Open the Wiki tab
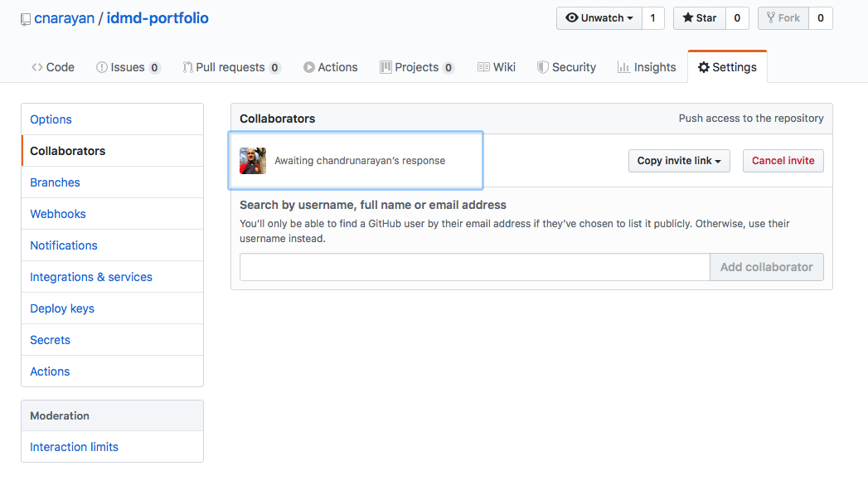The width and height of the screenshot is (868, 500). 497,67
